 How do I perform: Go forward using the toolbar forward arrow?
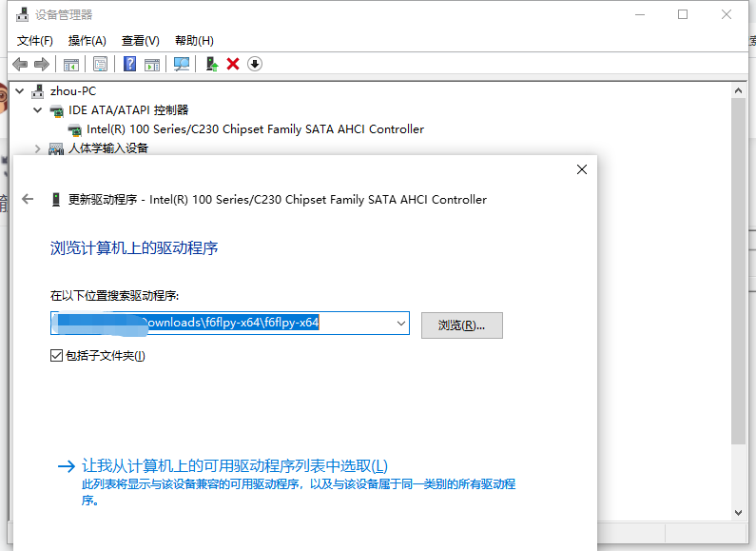pos(42,64)
